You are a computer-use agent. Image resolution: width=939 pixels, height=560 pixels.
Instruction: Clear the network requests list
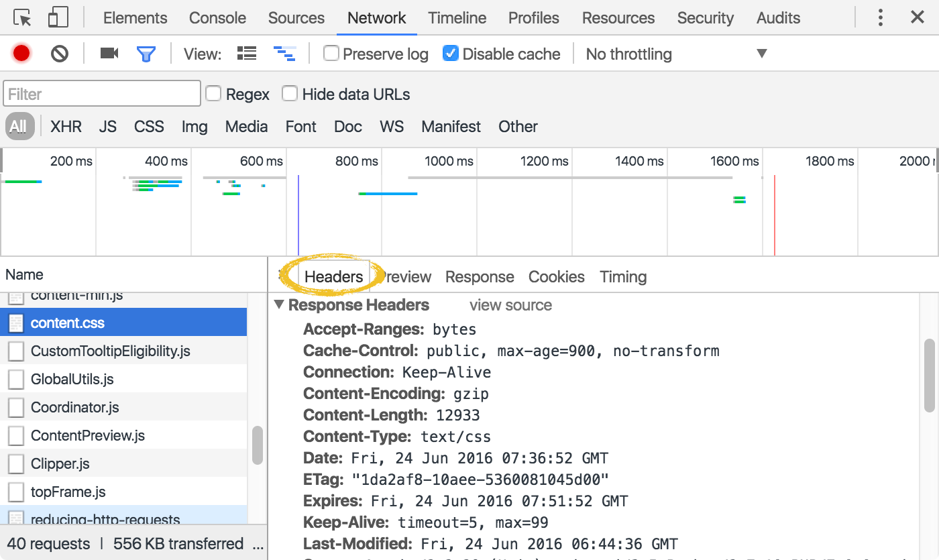[59, 54]
